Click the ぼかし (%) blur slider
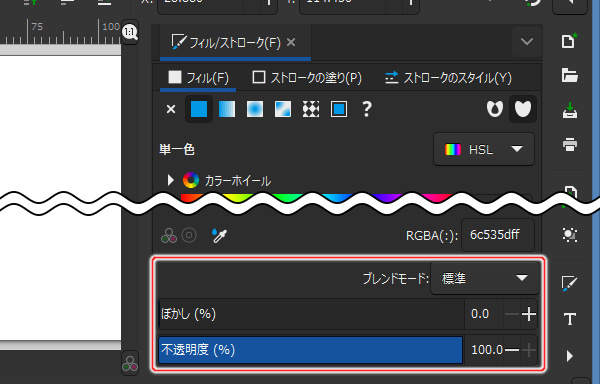Viewport: 600px width, 384px height. tap(311, 314)
